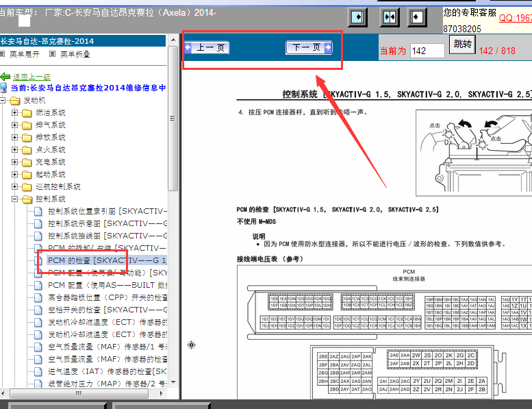Select the 点火系统 folder icon

pyautogui.click(x=27, y=149)
